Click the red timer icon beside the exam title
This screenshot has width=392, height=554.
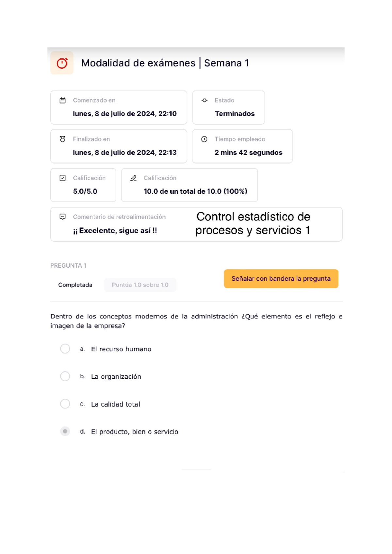62,63
